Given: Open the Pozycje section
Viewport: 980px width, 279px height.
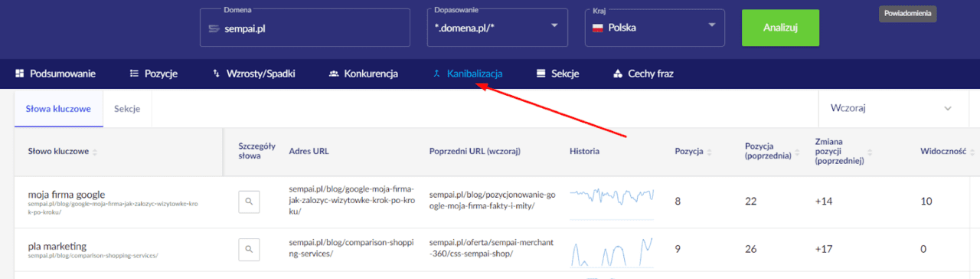Looking at the screenshot, I should point(154,74).
